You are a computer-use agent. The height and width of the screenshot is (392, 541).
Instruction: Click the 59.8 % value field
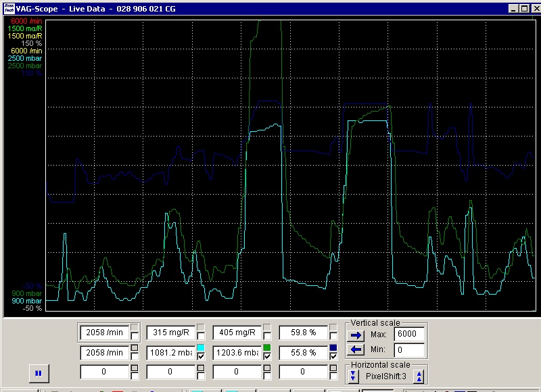pyautogui.click(x=304, y=333)
